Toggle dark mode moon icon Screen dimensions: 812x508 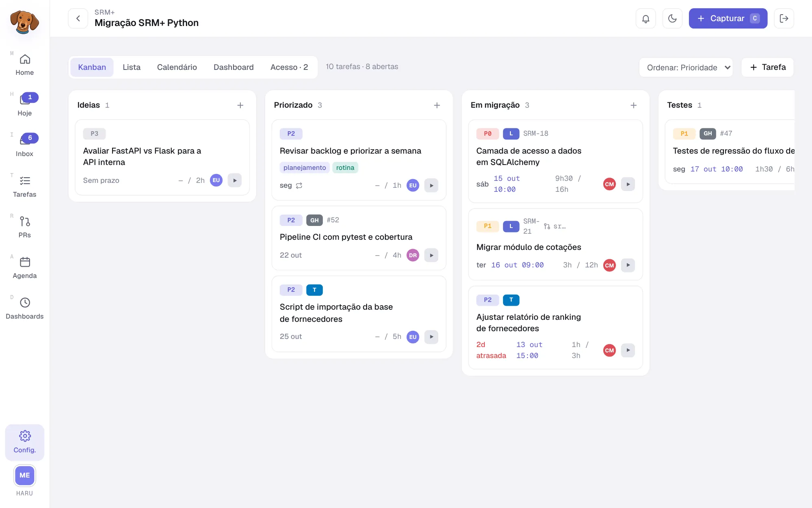(672, 18)
